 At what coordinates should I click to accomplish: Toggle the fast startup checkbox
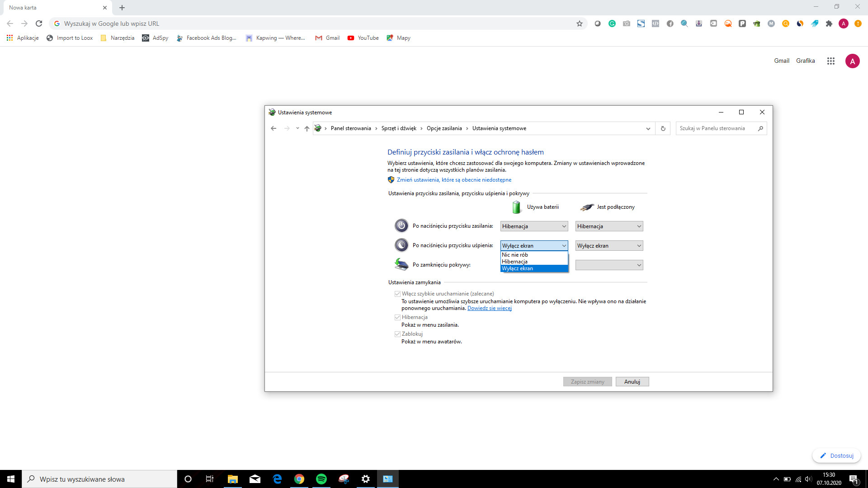point(397,294)
